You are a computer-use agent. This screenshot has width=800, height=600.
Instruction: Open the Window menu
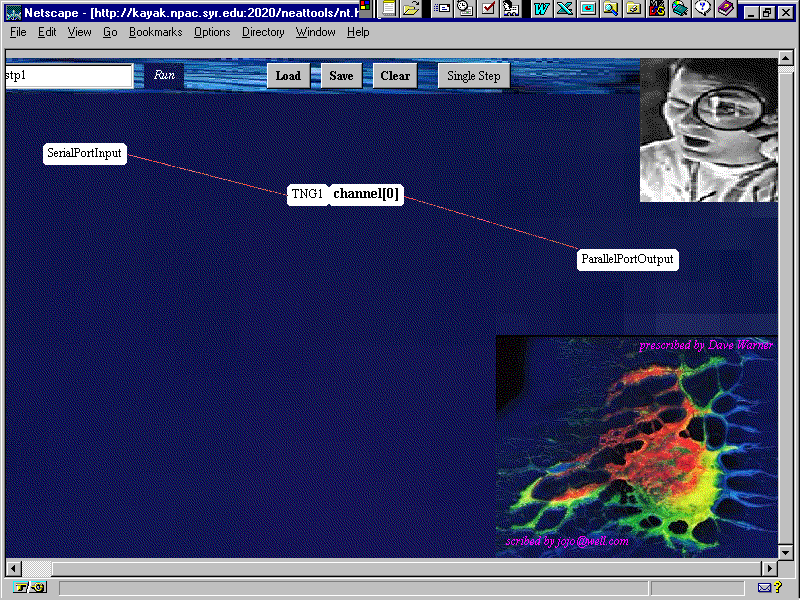click(315, 32)
